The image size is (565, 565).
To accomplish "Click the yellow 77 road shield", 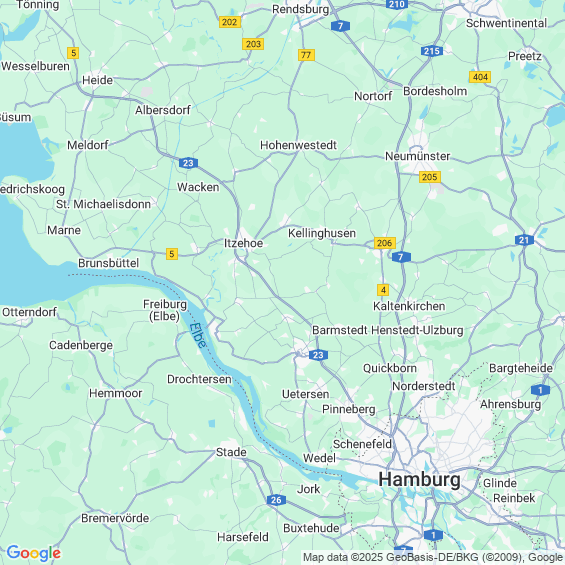I will point(306,55).
